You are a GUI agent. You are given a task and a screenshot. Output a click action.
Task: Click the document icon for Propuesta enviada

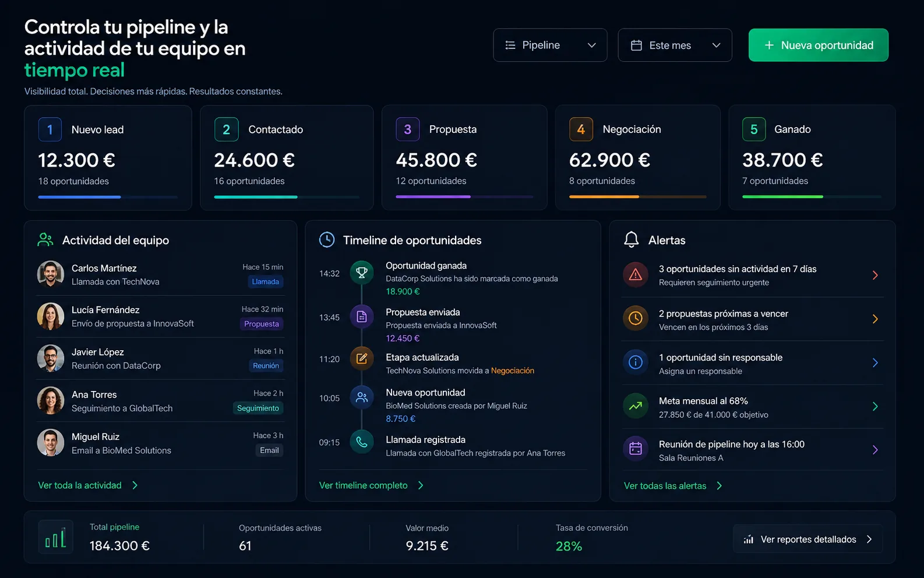[362, 317]
